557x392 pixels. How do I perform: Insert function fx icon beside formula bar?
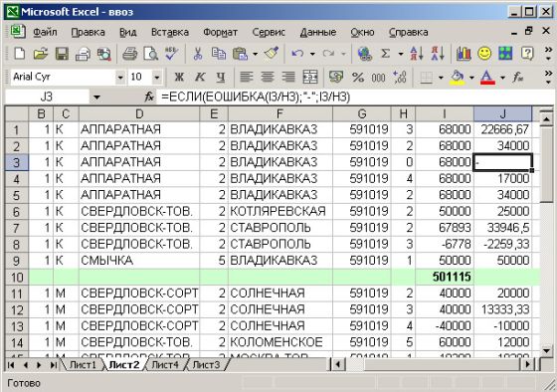point(149,97)
